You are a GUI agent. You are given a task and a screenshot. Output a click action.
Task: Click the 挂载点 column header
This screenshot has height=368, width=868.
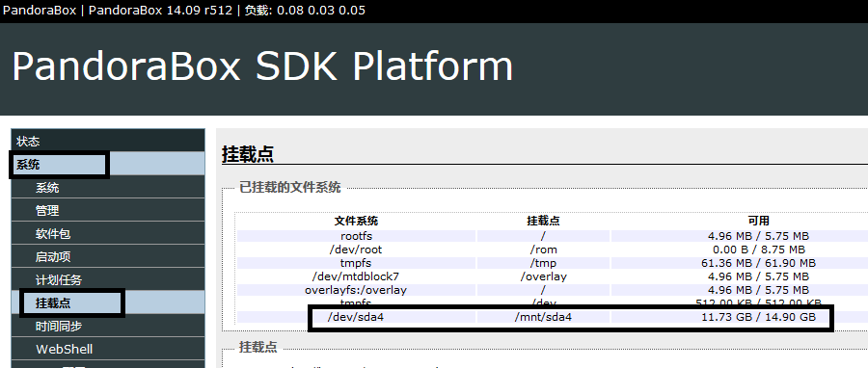click(x=543, y=221)
